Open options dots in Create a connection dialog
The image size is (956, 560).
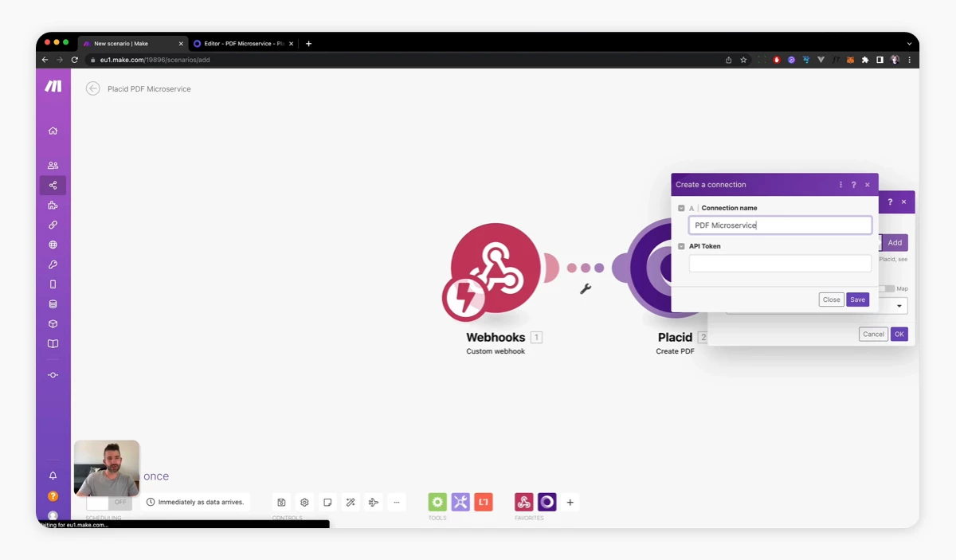click(x=840, y=185)
